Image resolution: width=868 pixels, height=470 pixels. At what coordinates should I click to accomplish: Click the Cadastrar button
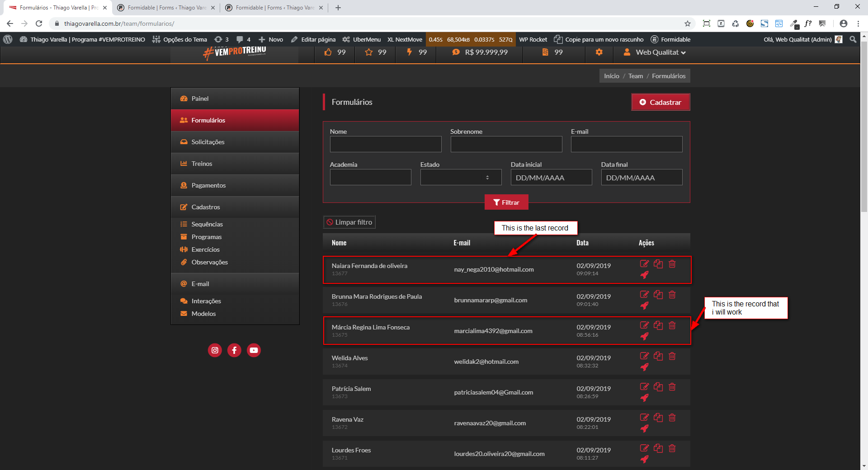coord(660,102)
